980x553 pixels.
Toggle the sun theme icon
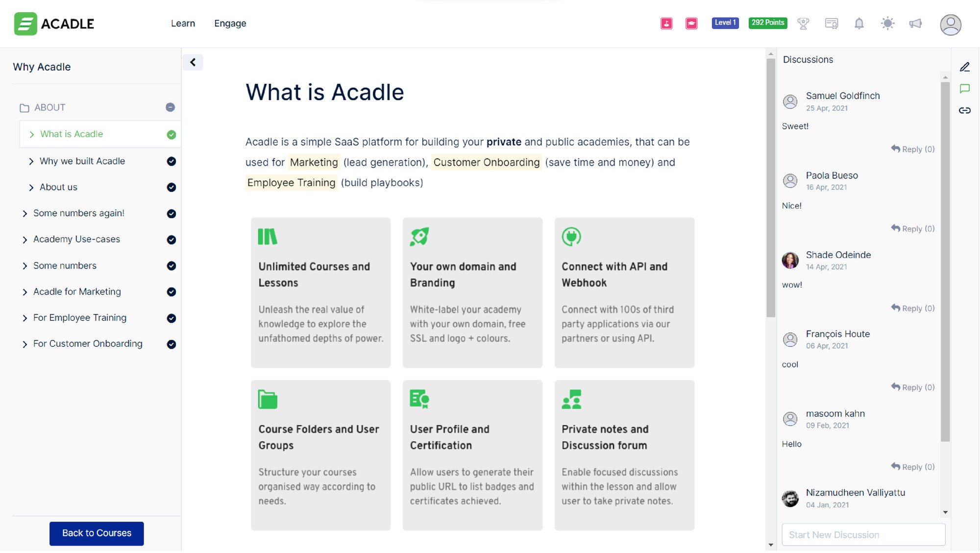pos(887,24)
